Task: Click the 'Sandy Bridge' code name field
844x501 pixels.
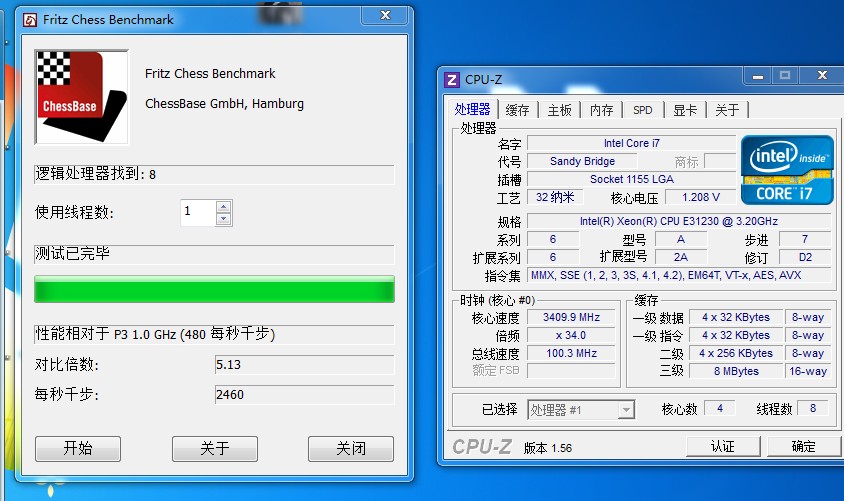Action: (x=582, y=161)
